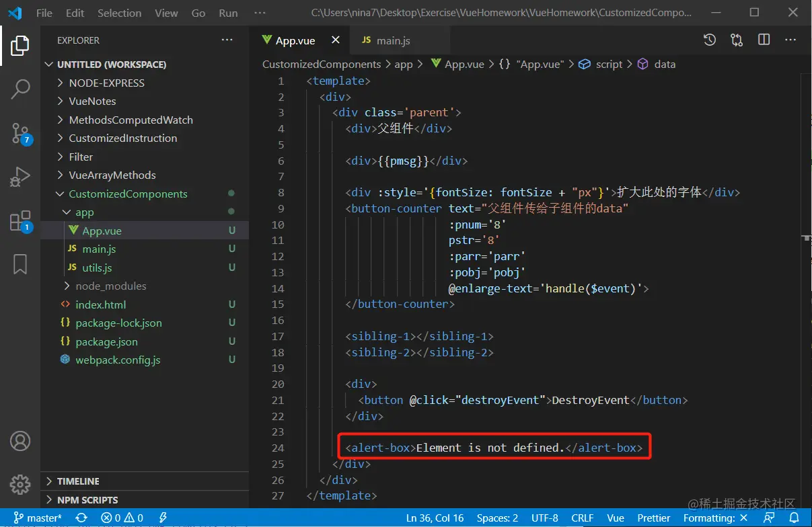Click the Manage gear icon

(x=20, y=484)
